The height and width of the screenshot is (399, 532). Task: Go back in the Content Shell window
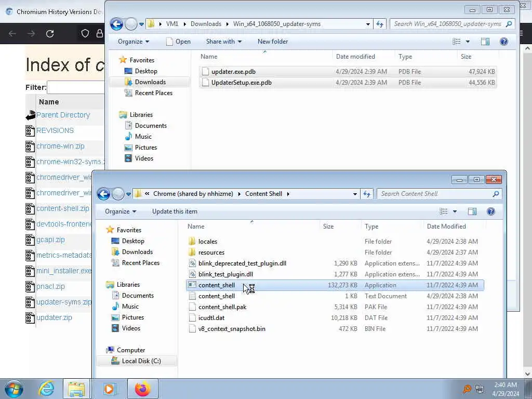point(104,194)
